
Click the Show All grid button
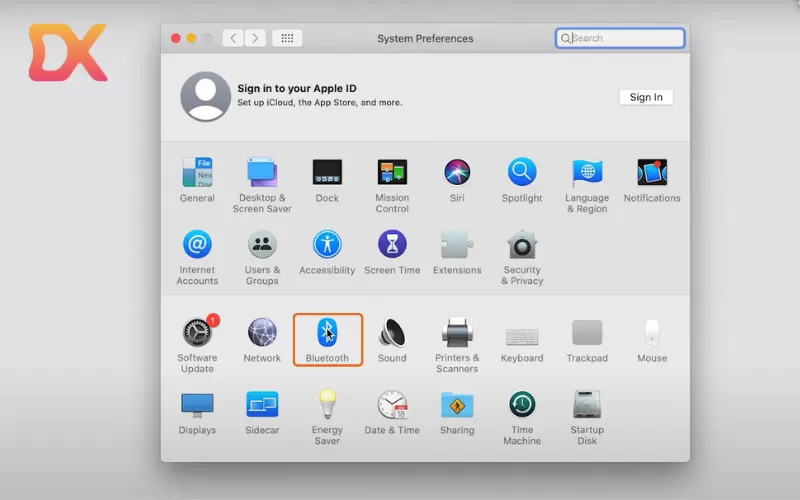tap(287, 38)
